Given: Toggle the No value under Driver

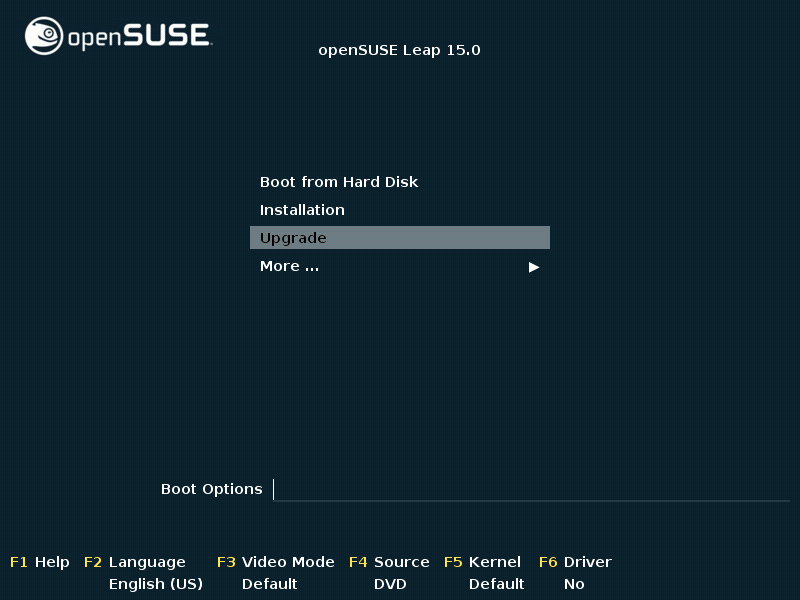Looking at the screenshot, I should click(574, 584).
